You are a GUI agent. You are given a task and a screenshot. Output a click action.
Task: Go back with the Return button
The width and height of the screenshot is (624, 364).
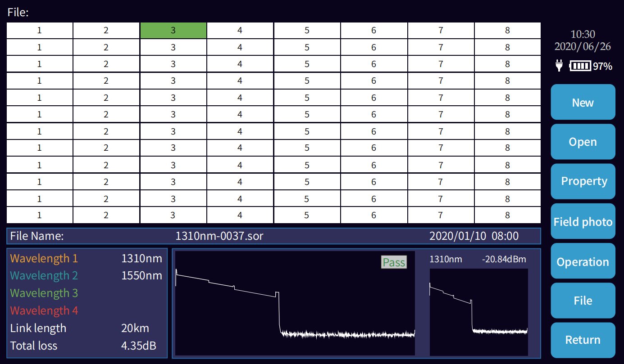tap(583, 340)
